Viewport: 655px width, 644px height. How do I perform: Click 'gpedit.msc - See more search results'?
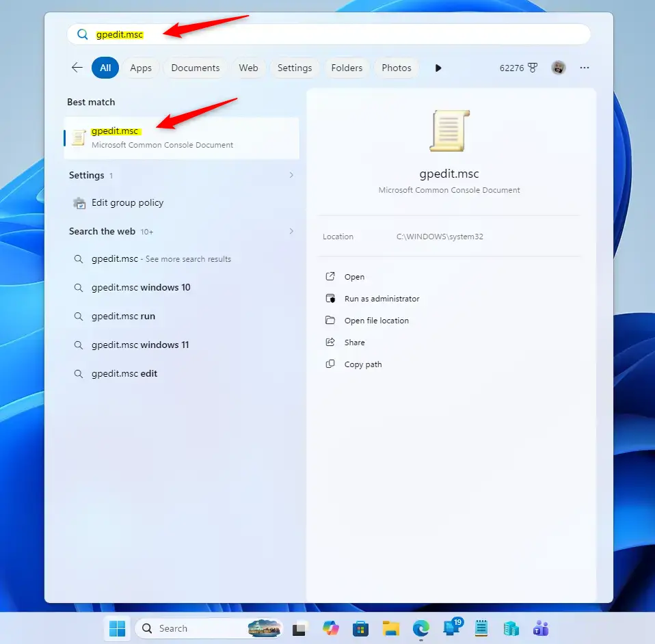point(181,259)
